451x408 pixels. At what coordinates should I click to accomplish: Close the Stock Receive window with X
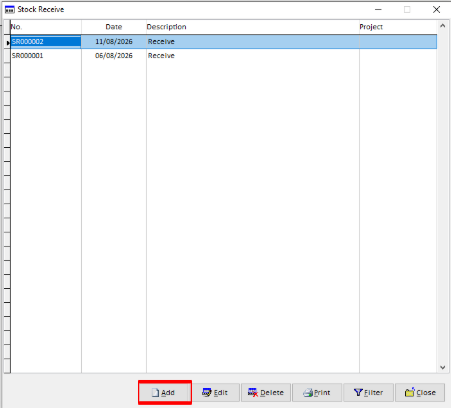436,10
